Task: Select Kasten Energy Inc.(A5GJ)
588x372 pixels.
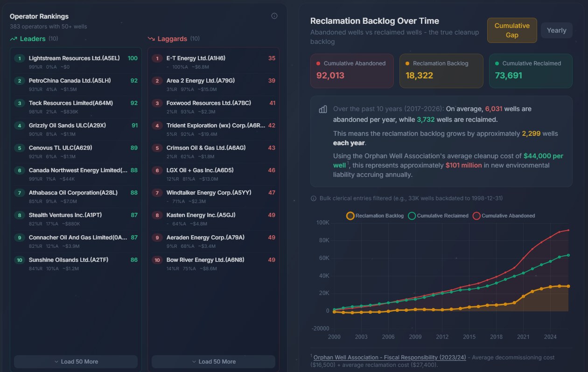Action: click(x=213, y=219)
